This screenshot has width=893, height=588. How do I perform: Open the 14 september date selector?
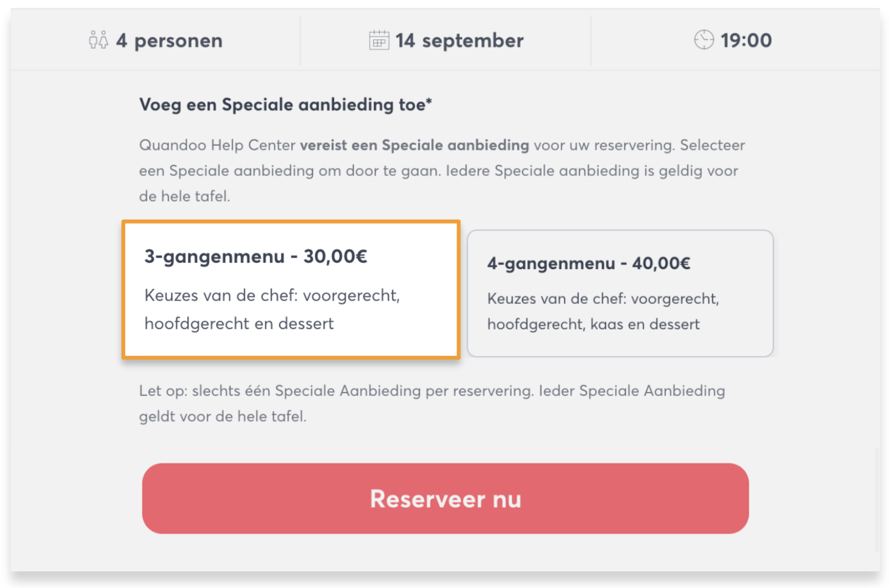point(459,40)
